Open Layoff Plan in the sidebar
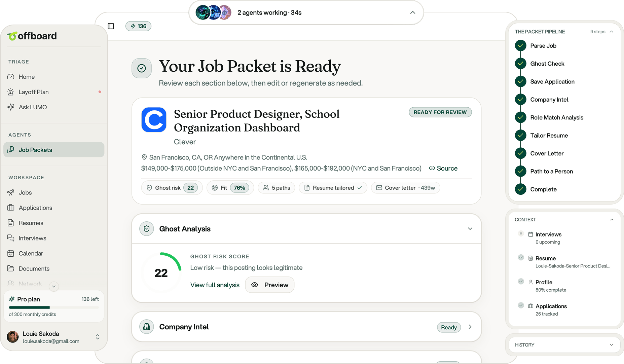 point(54,92)
